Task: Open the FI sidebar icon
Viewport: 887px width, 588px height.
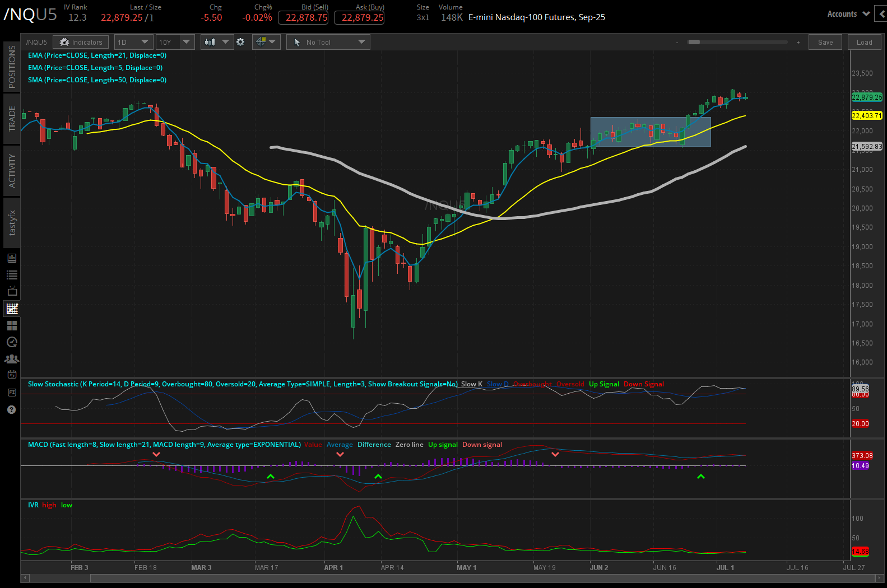Action: point(12,392)
